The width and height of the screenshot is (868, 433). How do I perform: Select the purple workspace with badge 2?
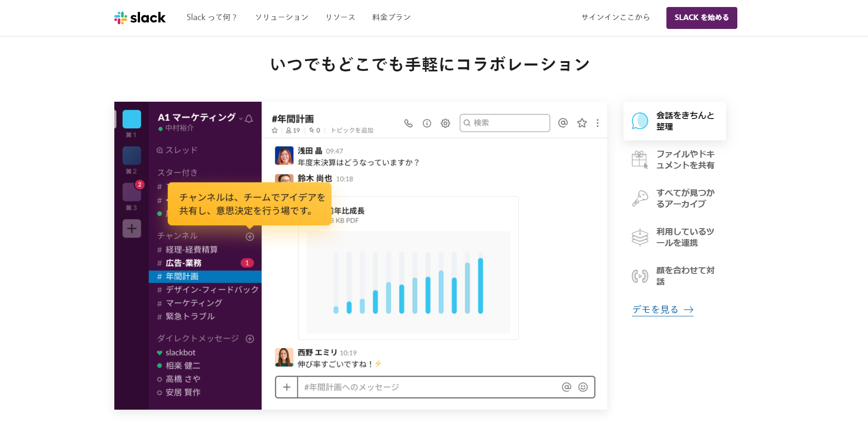click(x=132, y=192)
